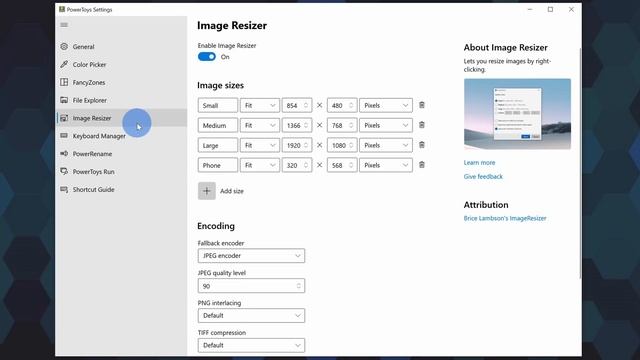
Task: Click the Image Resizer preview thumbnail
Action: 517,114
